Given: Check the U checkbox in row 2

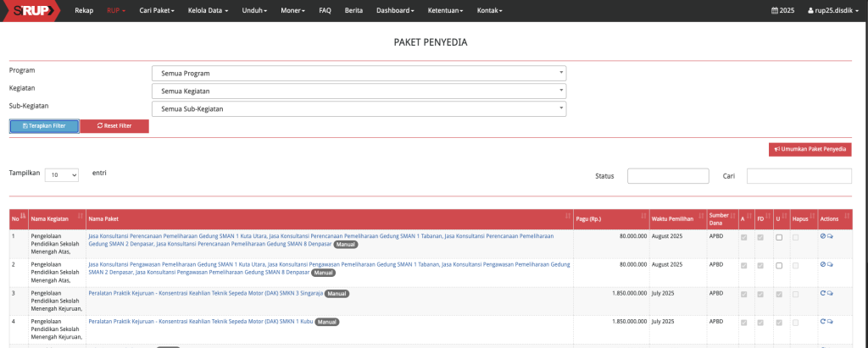Looking at the screenshot, I should click(778, 265).
